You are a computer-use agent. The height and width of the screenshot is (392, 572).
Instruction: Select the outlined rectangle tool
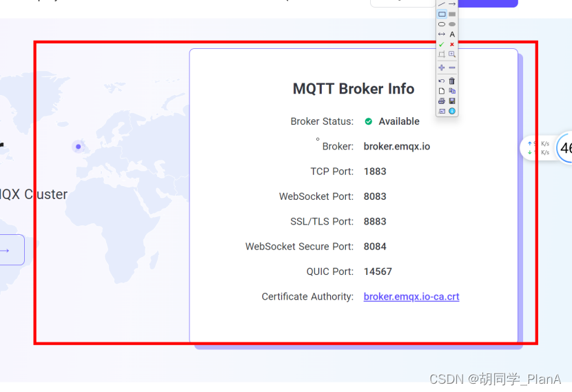point(441,14)
